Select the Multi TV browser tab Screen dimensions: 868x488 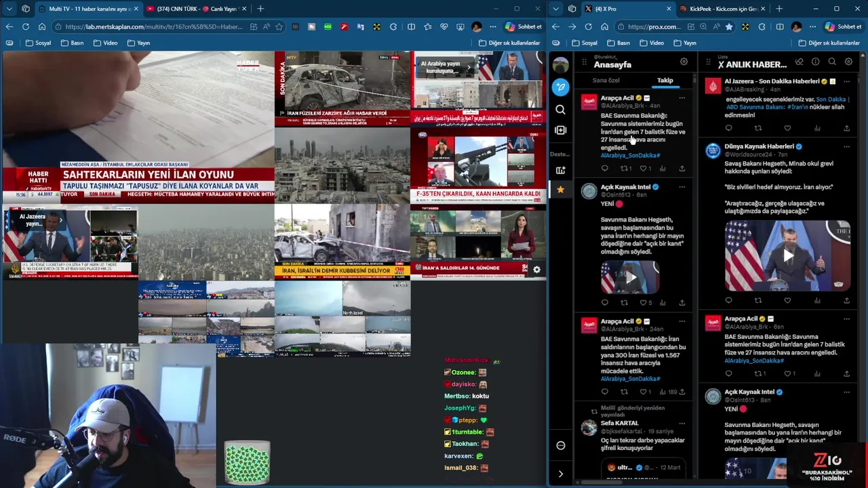point(87,9)
